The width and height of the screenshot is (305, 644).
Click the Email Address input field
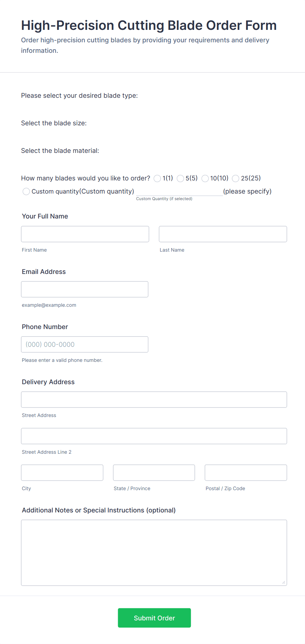coord(85,289)
